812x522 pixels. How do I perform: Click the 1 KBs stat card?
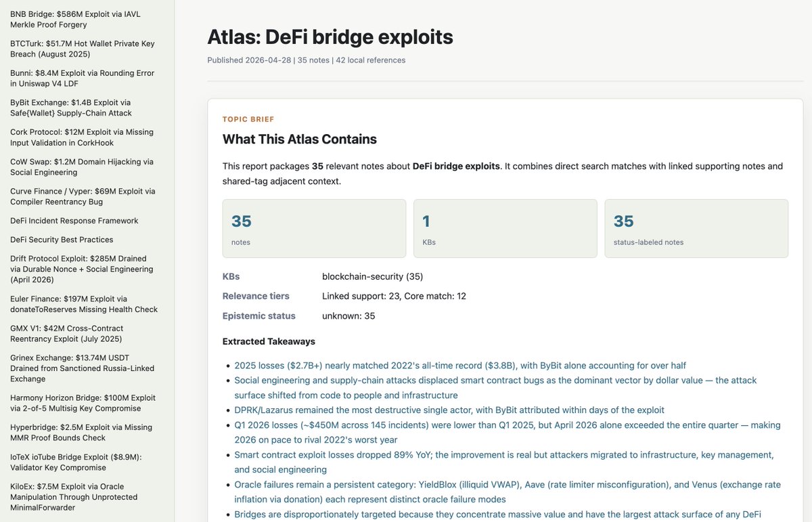(505, 228)
